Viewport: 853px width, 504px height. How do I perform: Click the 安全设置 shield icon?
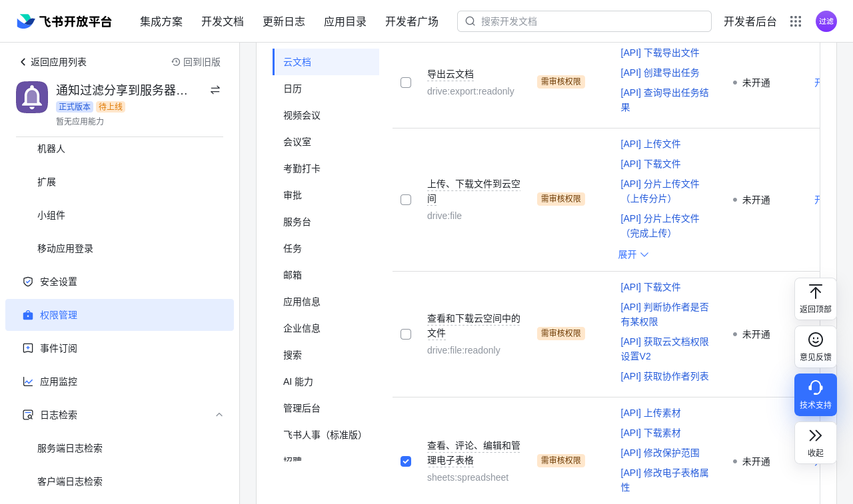point(28,282)
